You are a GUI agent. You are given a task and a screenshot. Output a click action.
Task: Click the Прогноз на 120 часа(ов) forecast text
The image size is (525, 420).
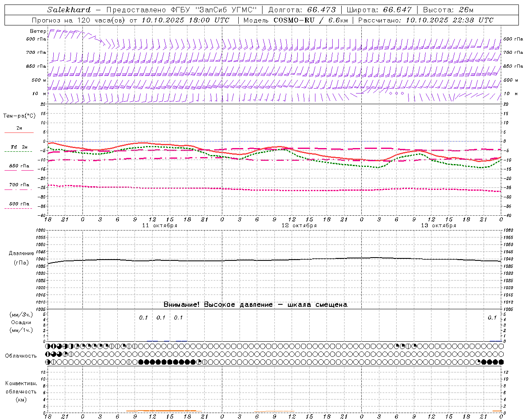tap(79, 20)
